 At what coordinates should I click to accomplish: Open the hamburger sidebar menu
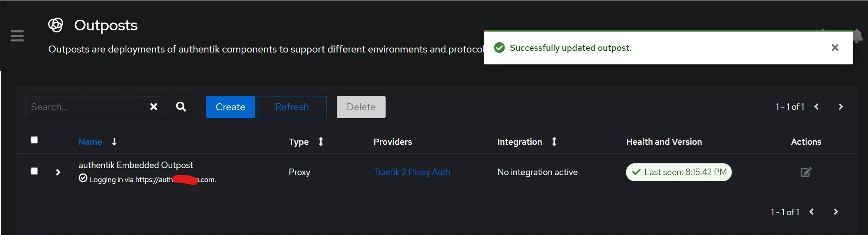pyautogui.click(x=17, y=36)
